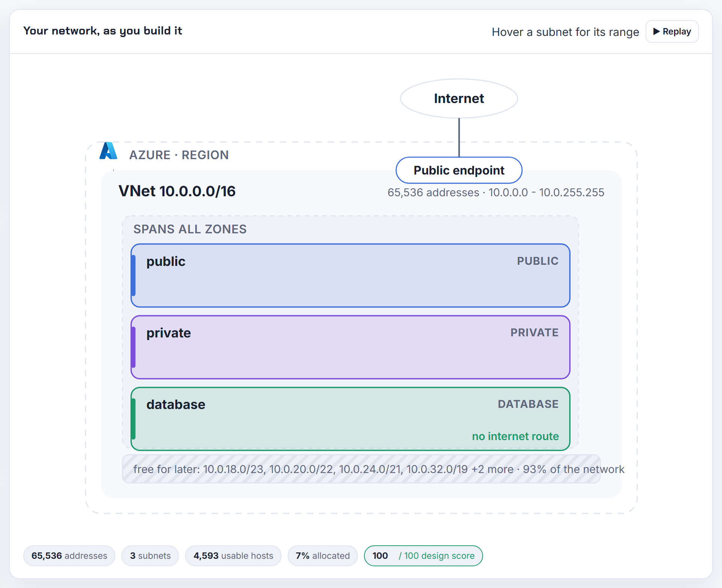Screen dimensions: 722x588
Task: Click the 'Hover a subnet for its range' hint
Action: click(x=565, y=32)
